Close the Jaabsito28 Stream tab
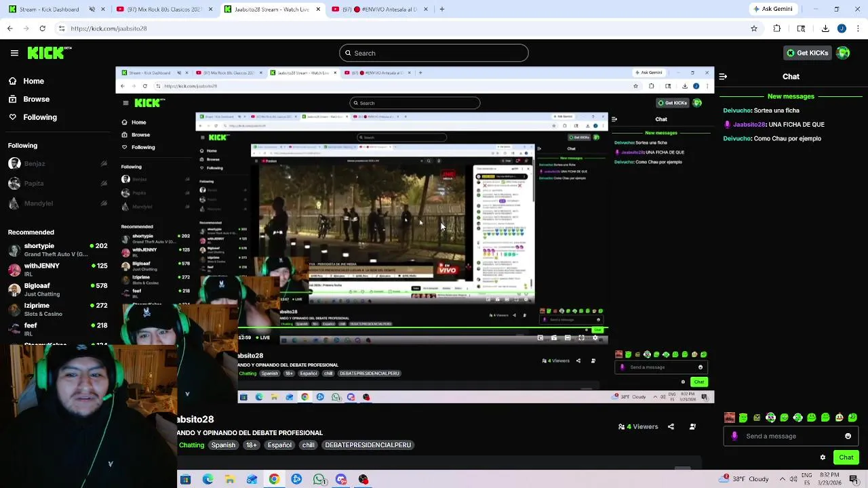Screen dimensions: 868x488 [318, 9]
